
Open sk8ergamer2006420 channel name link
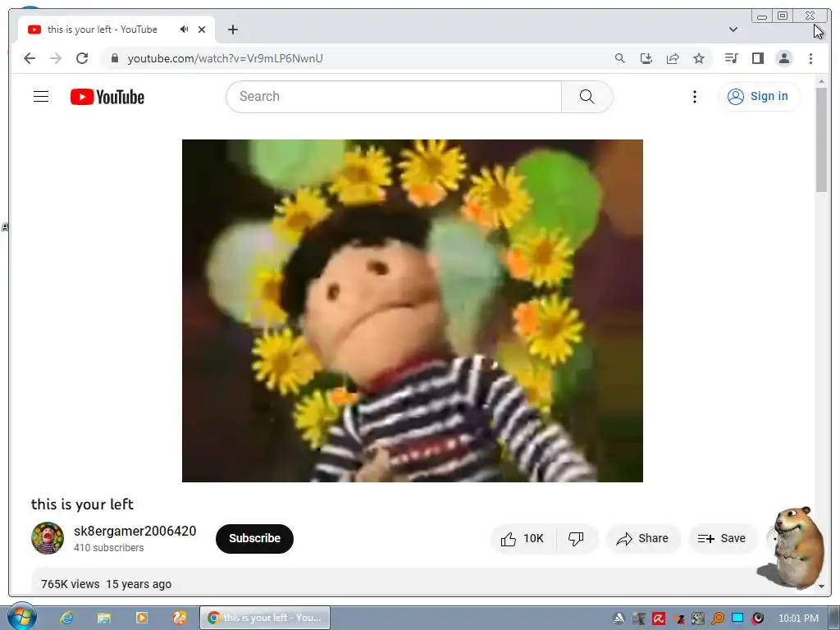coord(135,531)
